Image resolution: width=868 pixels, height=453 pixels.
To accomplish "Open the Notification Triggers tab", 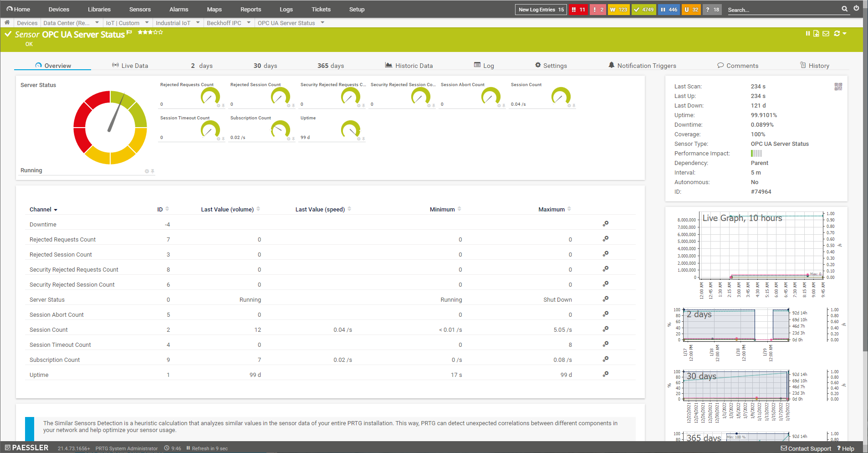I will [x=642, y=66].
